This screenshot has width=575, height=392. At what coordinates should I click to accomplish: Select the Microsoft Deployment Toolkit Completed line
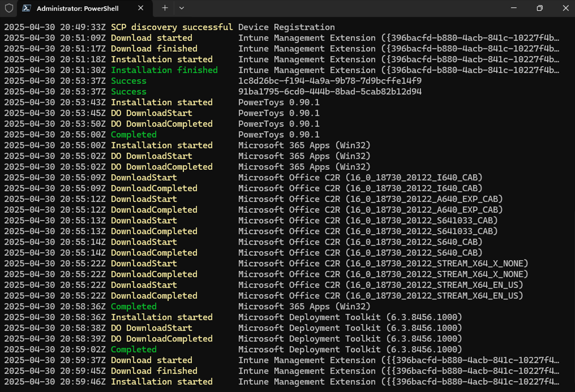click(134, 349)
